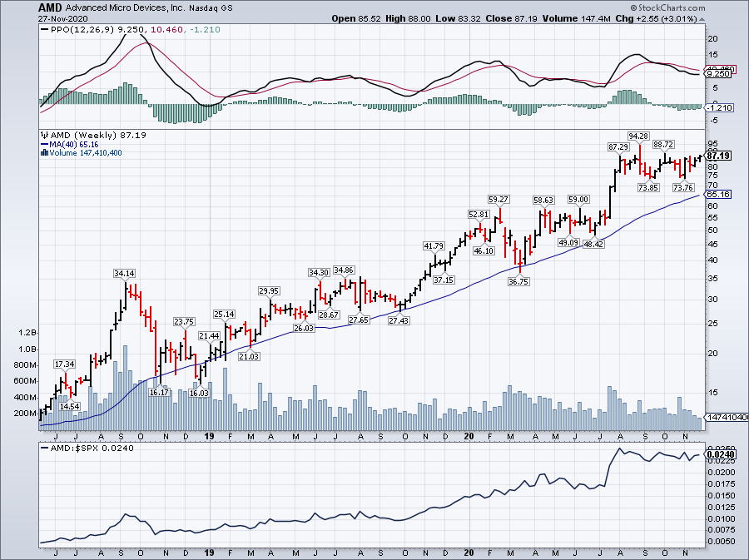Click the 27.43 price label
The height and width of the screenshot is (560, 749).
pyautogui.click(x=399, y=321)
